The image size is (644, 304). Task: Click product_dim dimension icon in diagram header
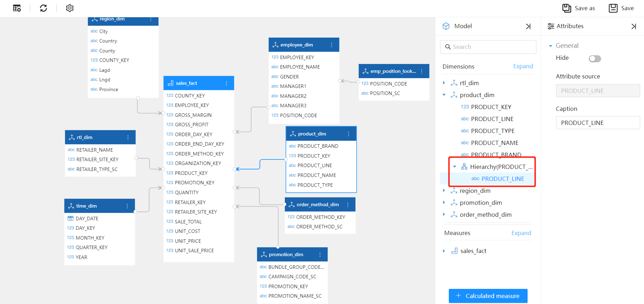click(x=293, y=134)
